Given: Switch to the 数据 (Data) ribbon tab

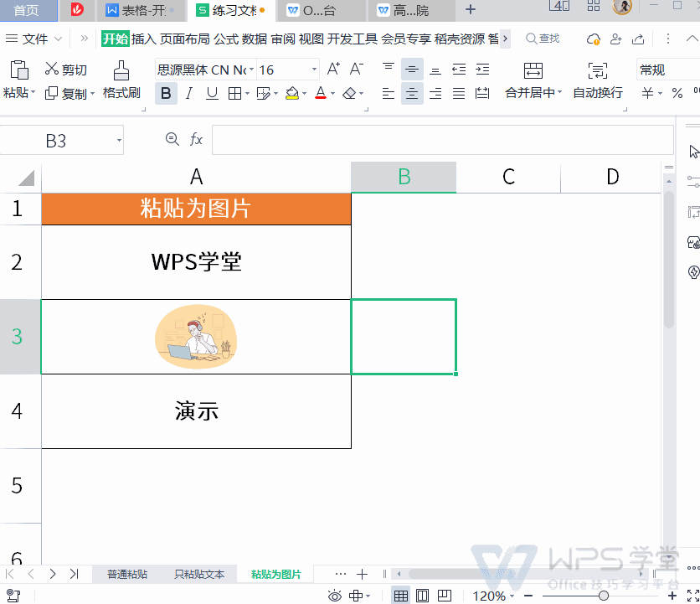Looking at the screenshot, I should 255,39.
